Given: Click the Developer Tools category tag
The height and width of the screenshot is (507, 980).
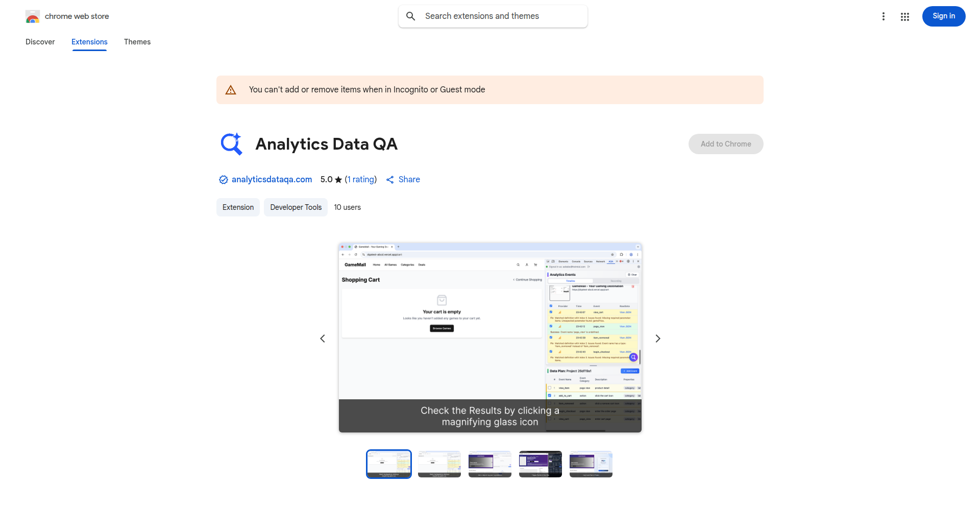Looking at the screenshot, I should [296, 207].
